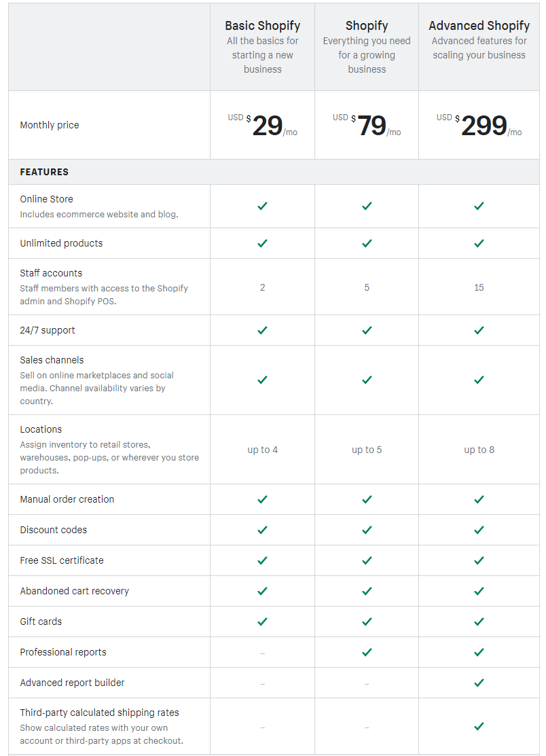The width and height of the screenshot is (546, 756).
Task: Click the FEATURES section header
Action: click(44, 172)
